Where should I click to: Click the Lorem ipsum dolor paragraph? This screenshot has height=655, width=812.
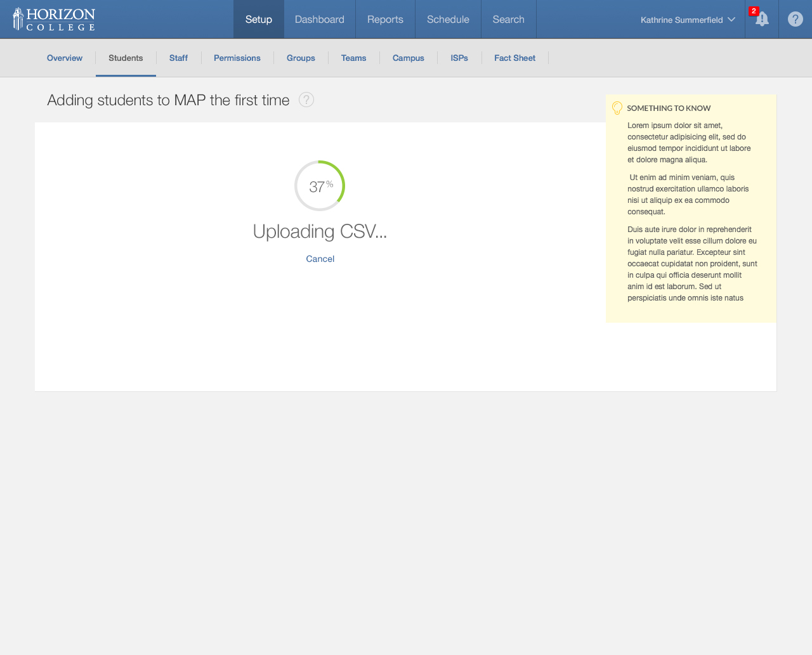[690, 143]
